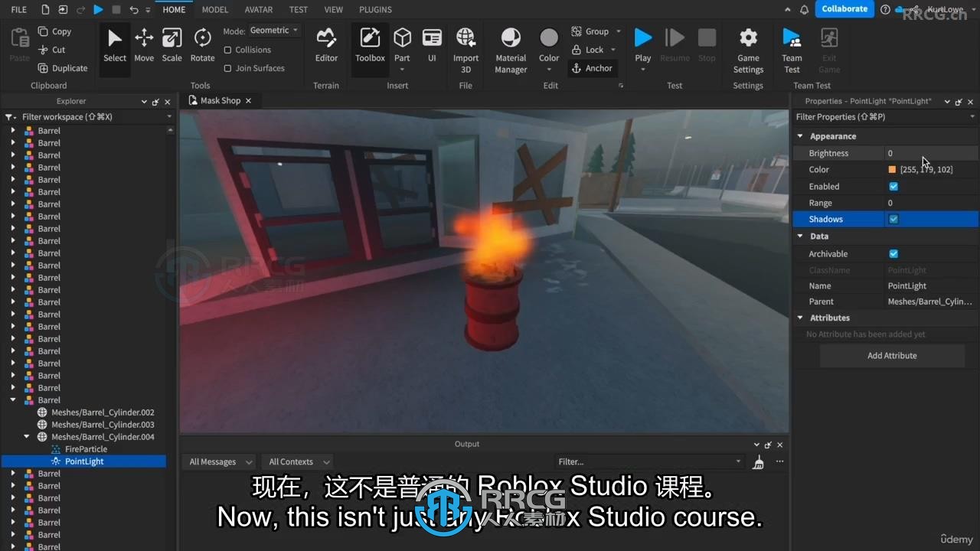Screen dimensions: 980x551
Task: Switch to the TEST tab
Action: coord(299,9)
